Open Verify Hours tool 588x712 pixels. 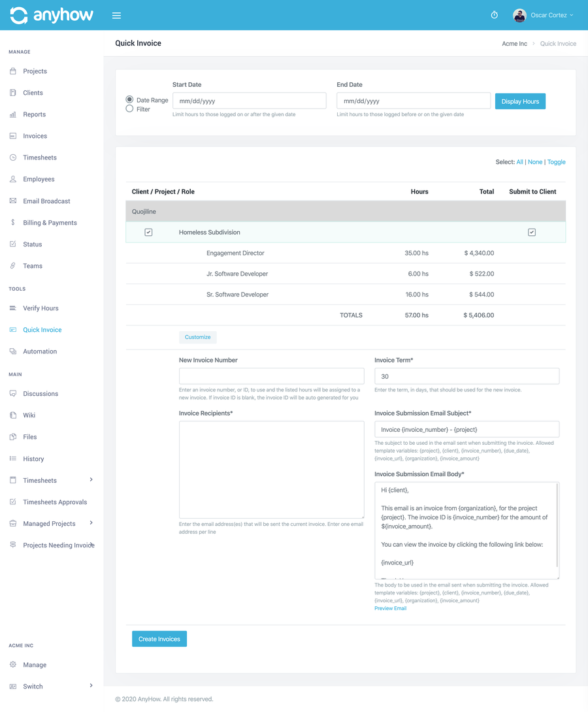point(41,308)
